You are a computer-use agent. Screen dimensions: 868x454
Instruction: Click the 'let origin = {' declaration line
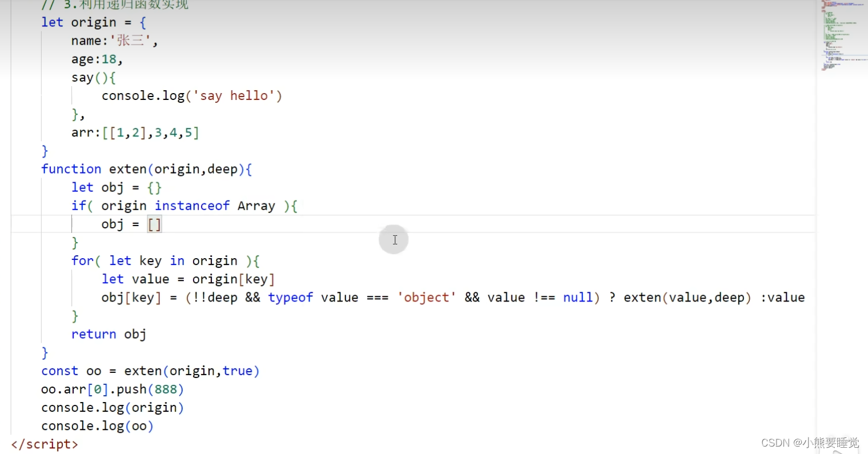[x=94, y=22]
